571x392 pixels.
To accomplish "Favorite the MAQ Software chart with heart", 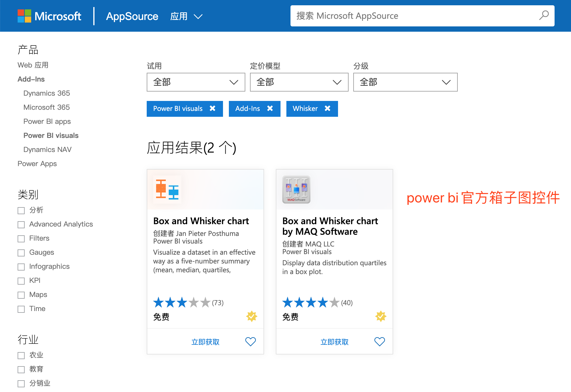I will click(x=379, y=342).
